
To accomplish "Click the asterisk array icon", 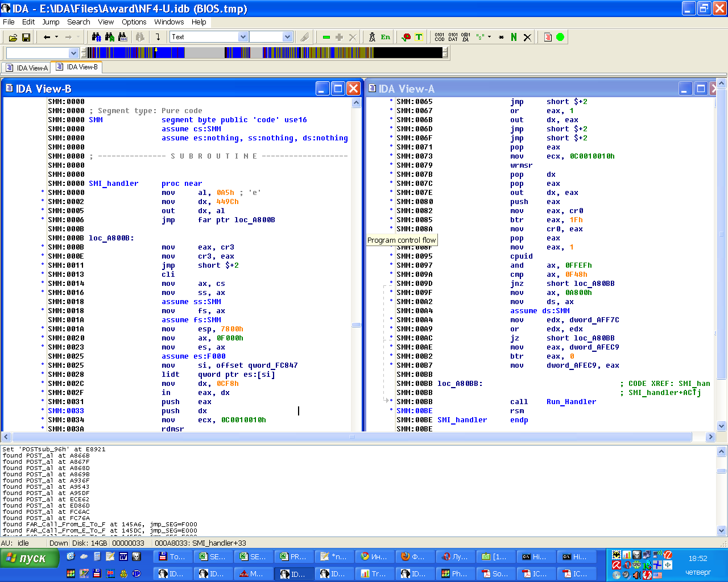I will pyautogui.click(x=501, y=38).
